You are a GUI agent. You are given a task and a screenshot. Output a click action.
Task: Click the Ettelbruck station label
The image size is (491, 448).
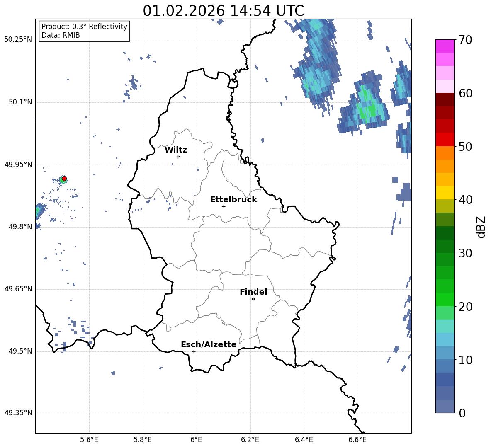coord(233,200)
